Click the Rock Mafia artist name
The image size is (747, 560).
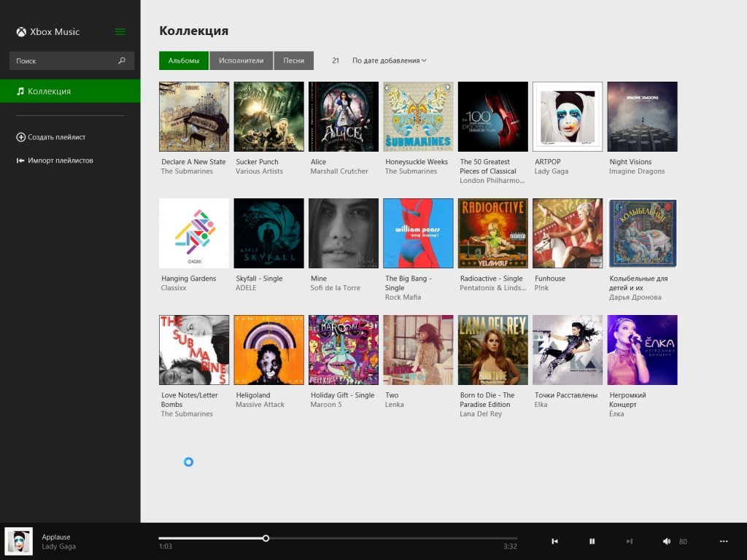tap(403, 297)
